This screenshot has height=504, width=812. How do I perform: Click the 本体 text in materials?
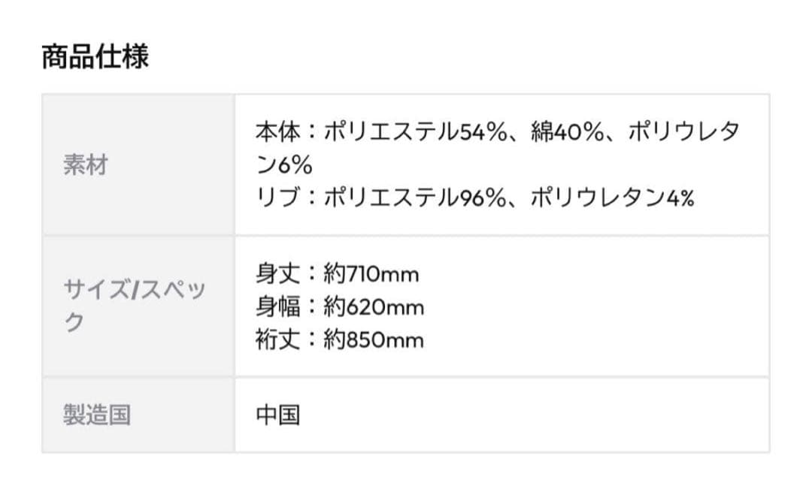coord(277,132)
